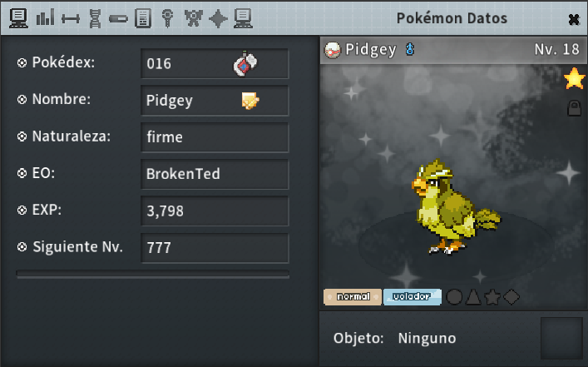The image size is (588, 367).
Task: Open the bar chart stats tab
Action: coord(46,17)
